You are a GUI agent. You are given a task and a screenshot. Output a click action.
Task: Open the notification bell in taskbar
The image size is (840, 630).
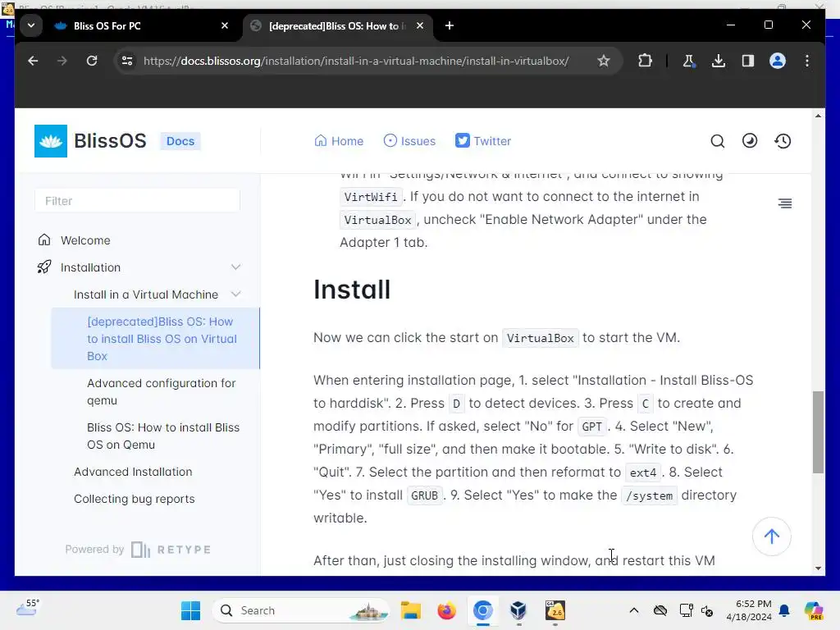coord(784,610)
